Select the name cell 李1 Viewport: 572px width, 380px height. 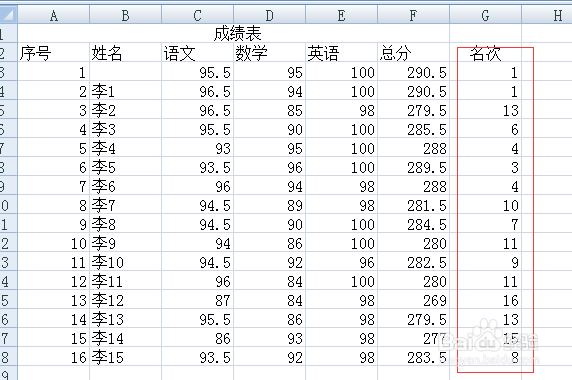pos(125,91)
